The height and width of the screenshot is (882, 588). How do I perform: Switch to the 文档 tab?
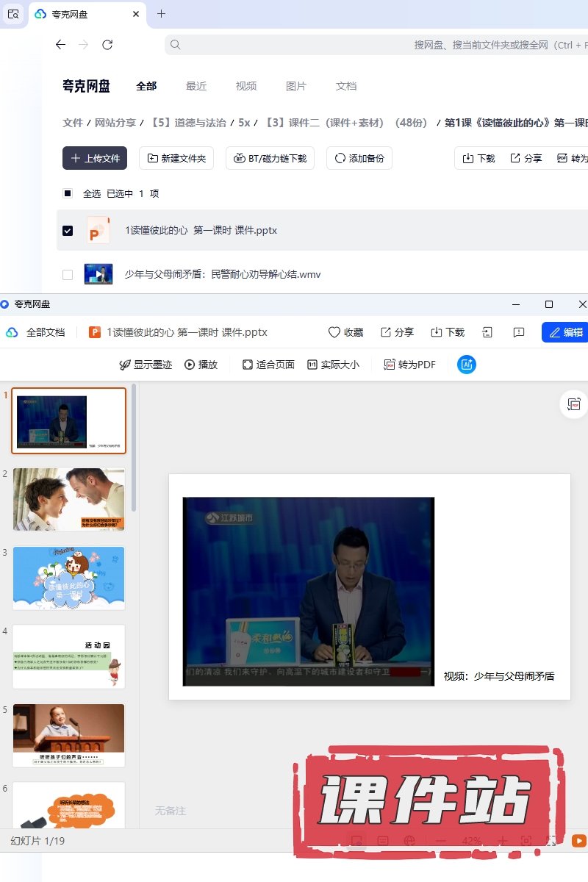point(346,86)
